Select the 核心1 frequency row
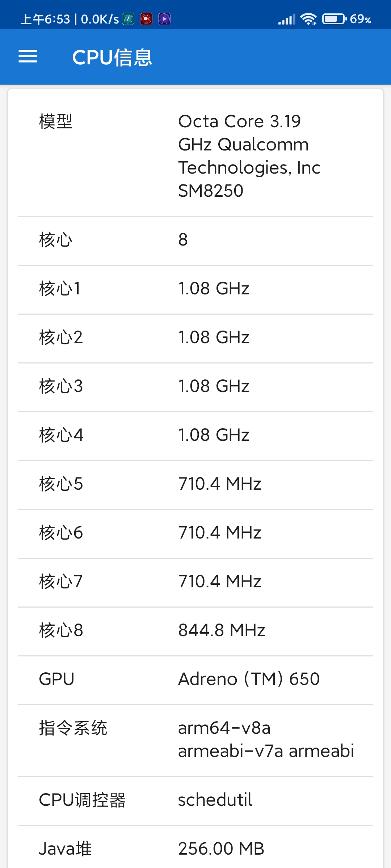The width and height of the screenshot is (391, 868). [195, 290]
